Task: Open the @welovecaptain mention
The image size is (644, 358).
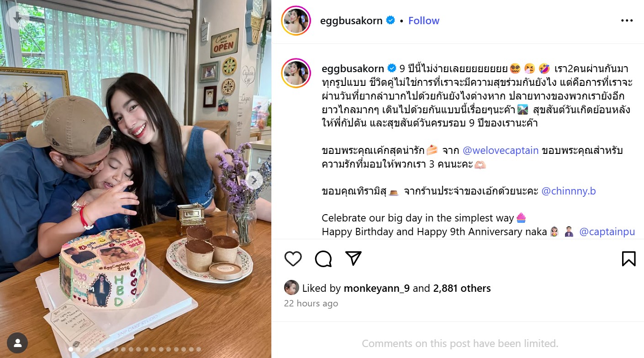Action: click(x=501, y=150)
